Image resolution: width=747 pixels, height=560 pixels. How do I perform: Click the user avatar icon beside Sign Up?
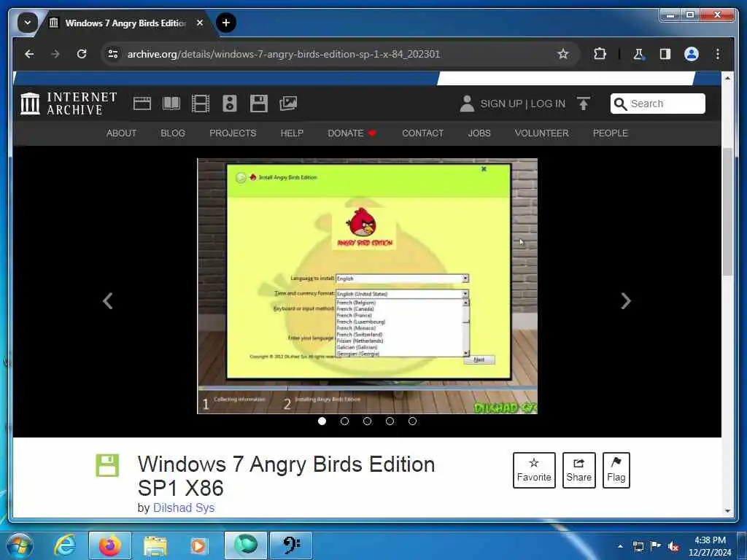pyautogui.click(x=467, y=104)
